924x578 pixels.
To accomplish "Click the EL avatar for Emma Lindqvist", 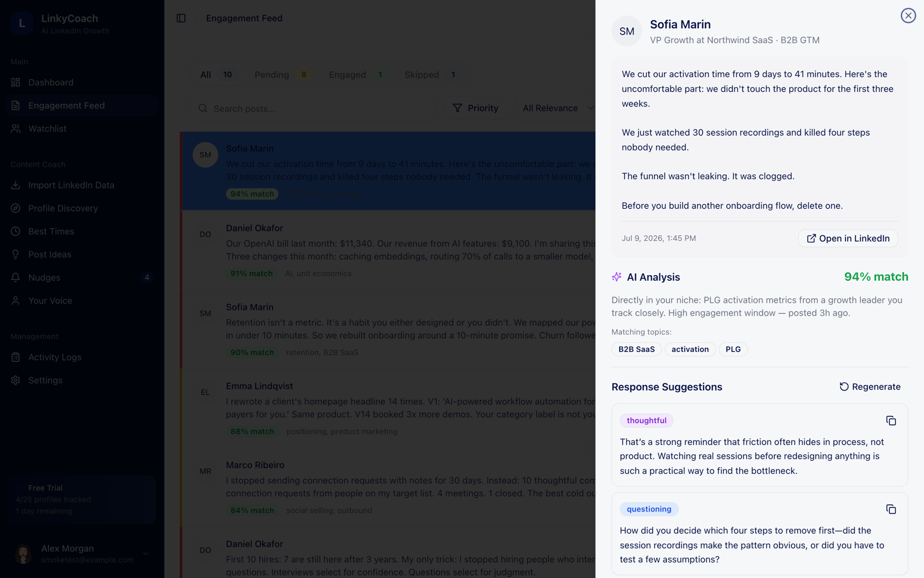I will click(x=205, y=392).
